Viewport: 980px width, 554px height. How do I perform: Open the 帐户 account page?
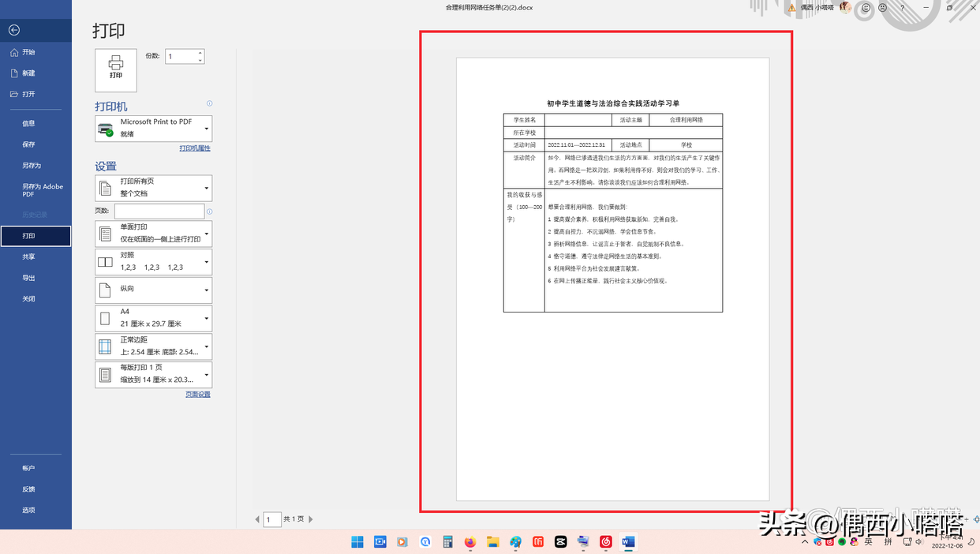(36, 468)
